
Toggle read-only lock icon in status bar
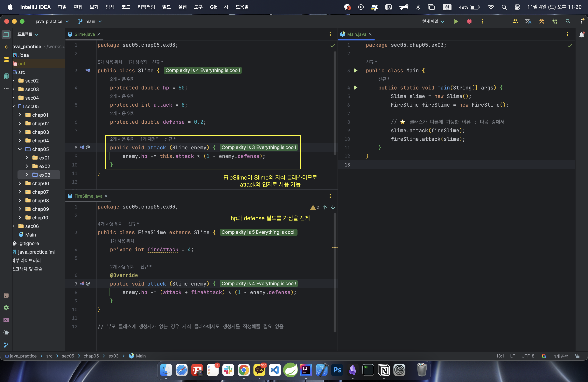click(577, 356)
